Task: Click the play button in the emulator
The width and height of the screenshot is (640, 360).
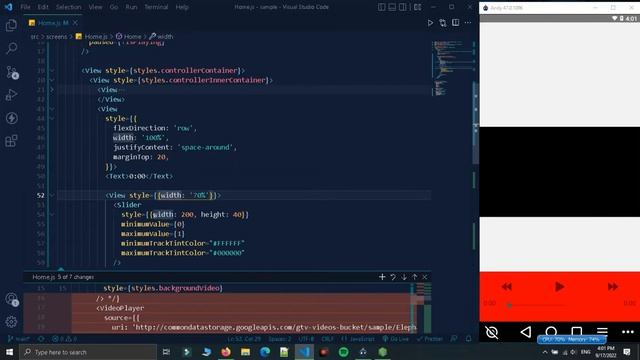Action: coord(560,287)
